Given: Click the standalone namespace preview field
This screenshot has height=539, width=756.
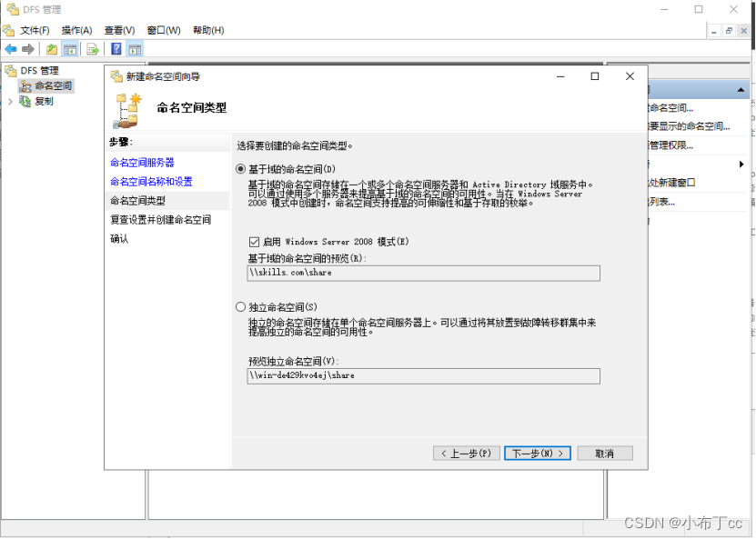Looking at the screenshot, I should click(x=423, y=375).
